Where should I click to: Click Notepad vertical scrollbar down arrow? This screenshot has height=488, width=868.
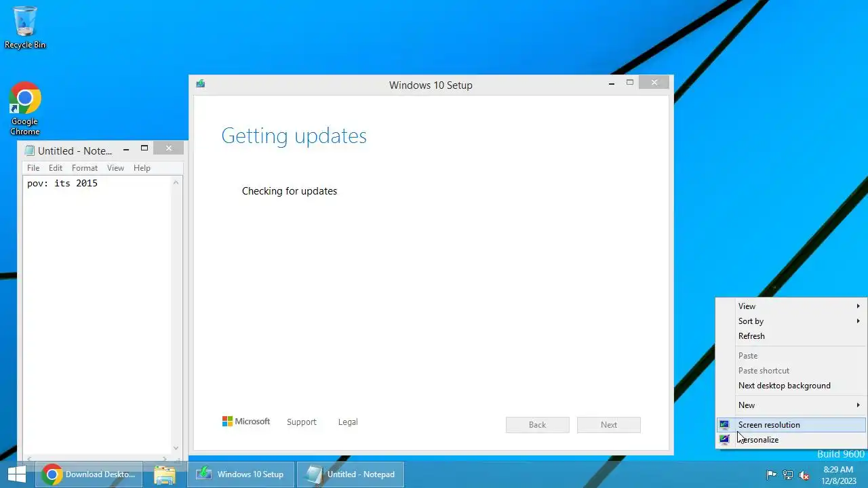pos(176,447)
